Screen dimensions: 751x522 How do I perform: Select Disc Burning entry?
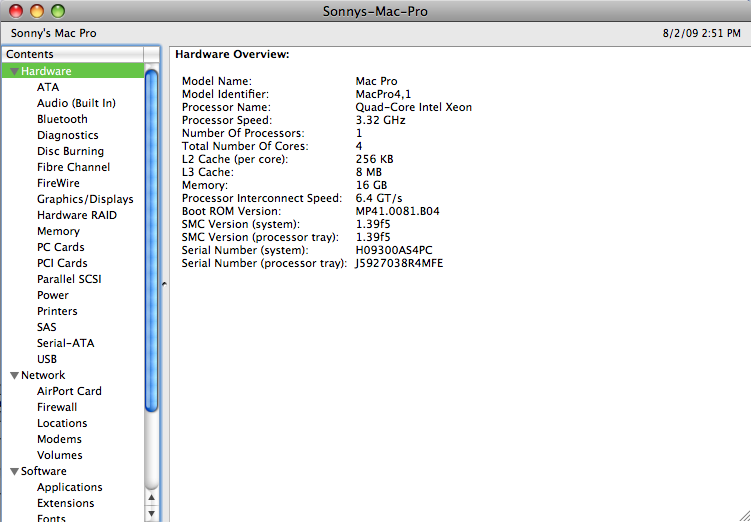[x=70, y=151]
